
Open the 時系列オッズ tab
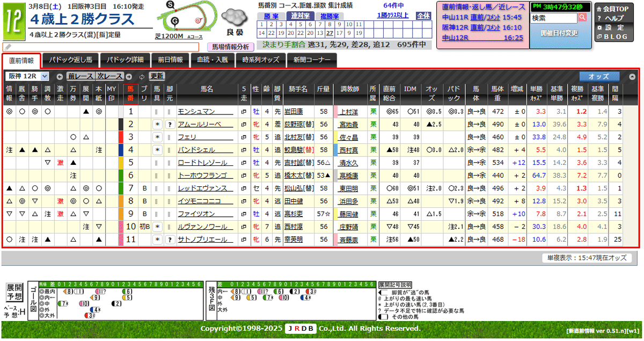261,60
